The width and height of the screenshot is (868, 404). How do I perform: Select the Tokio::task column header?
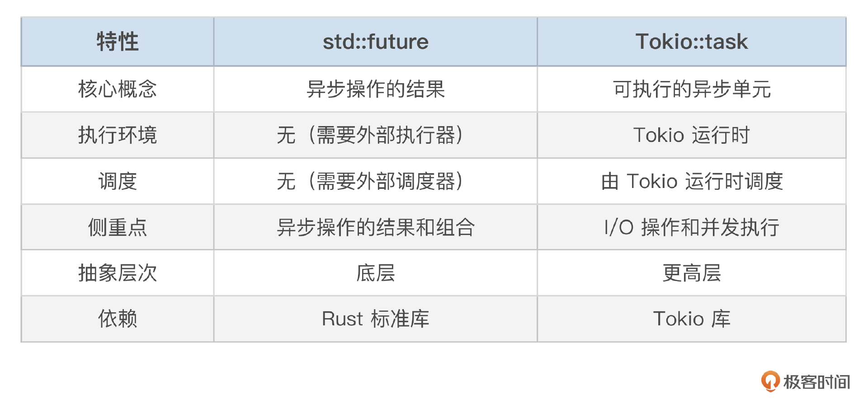(x=692, y=42)
